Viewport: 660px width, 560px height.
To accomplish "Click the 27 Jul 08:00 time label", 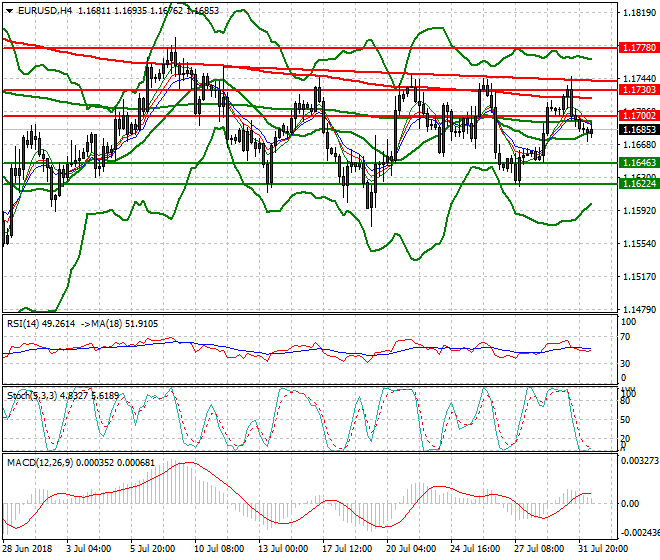I will click(x=539, y=549).
